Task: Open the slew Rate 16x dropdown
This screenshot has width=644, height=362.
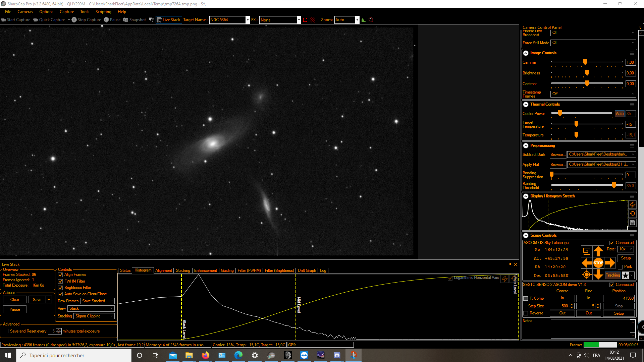Action: click(626, 249)
